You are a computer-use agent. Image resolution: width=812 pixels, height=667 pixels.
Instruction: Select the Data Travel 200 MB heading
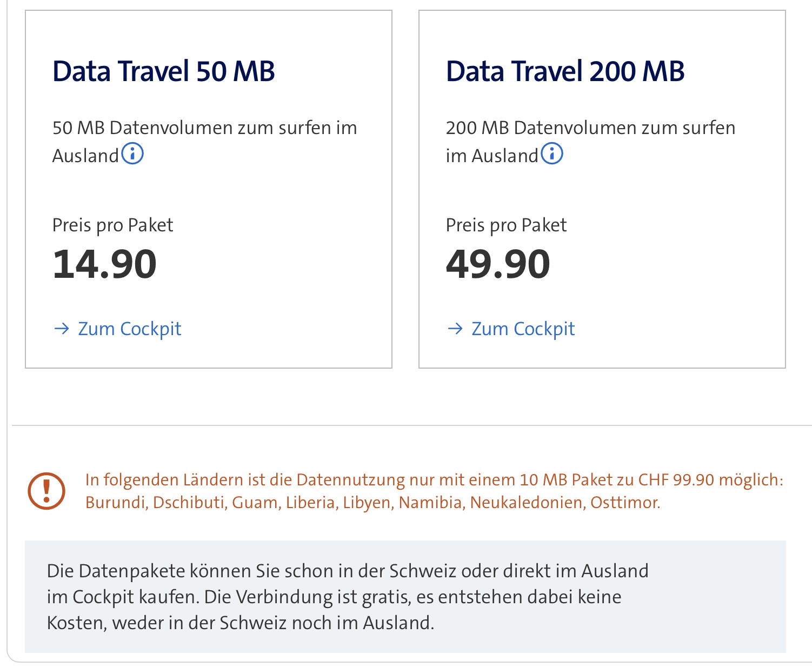565,71
